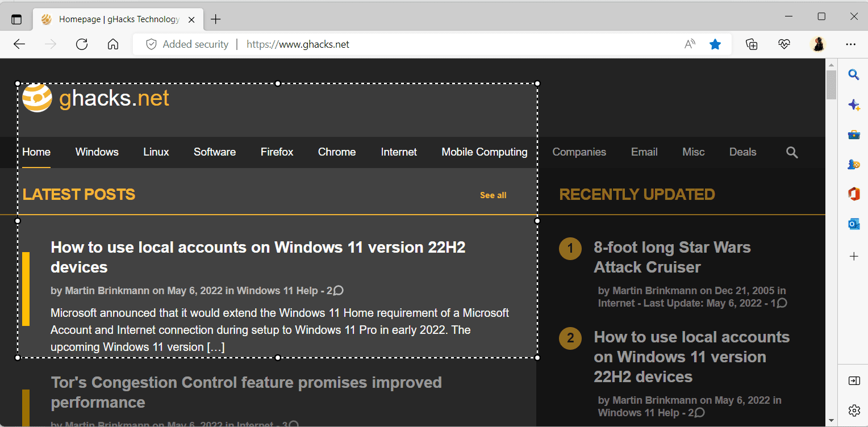Customize sidebar with the plus button

(x=854, y=256)
